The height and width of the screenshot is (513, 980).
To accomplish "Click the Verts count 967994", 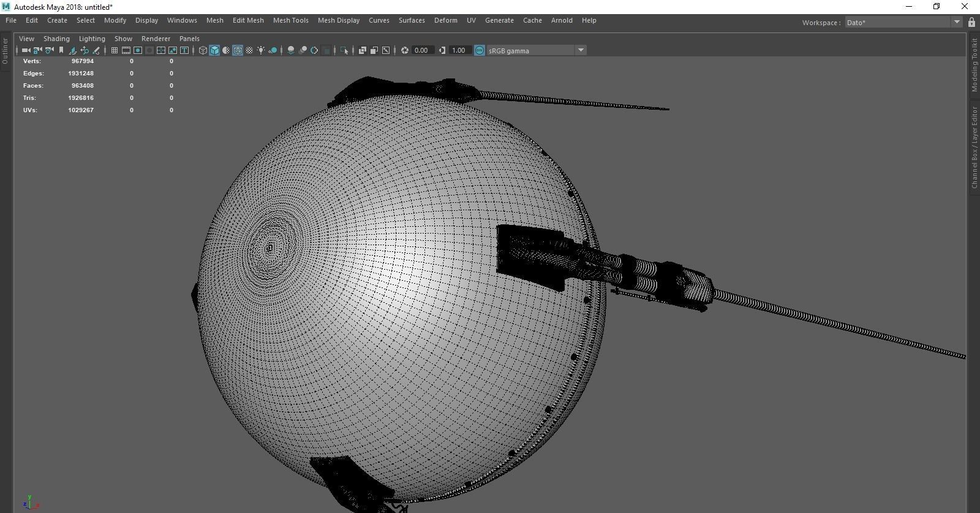I will (83, 61).
